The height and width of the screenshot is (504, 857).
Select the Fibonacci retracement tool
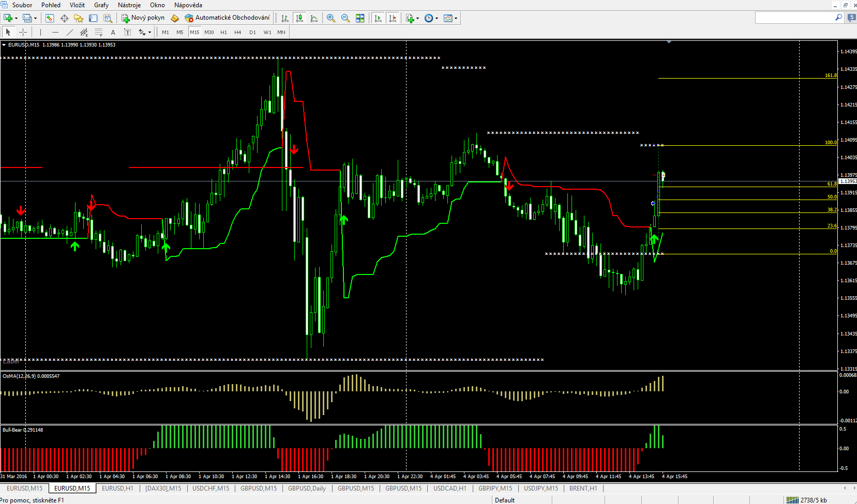tap(98, 32)
